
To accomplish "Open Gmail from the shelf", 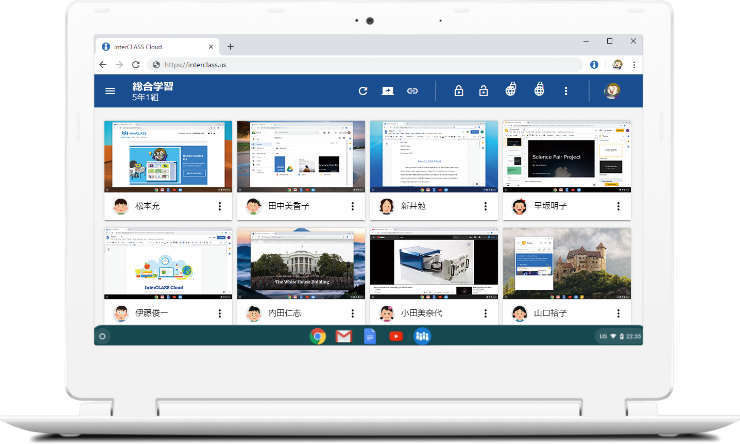I will point(343,336).
